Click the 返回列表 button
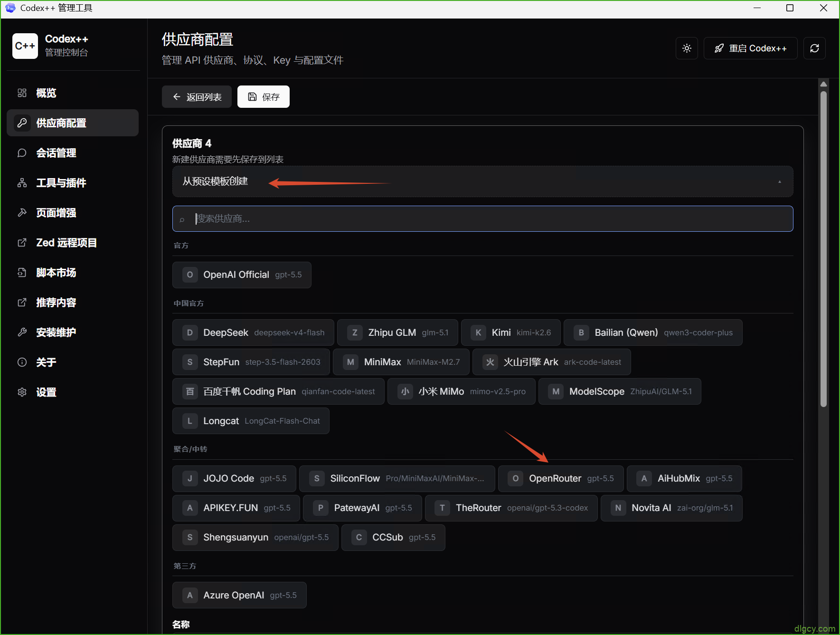Viewport: 840px width, 635px height. click(197, 97)
